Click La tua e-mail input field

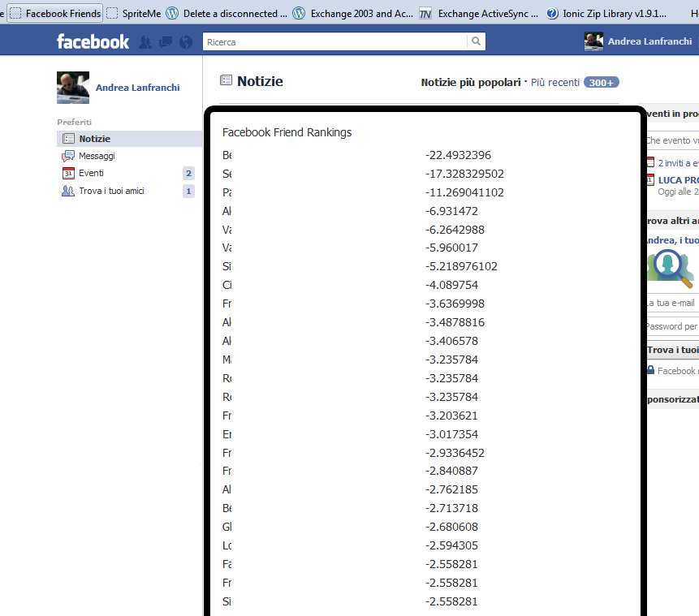(673, 303)
